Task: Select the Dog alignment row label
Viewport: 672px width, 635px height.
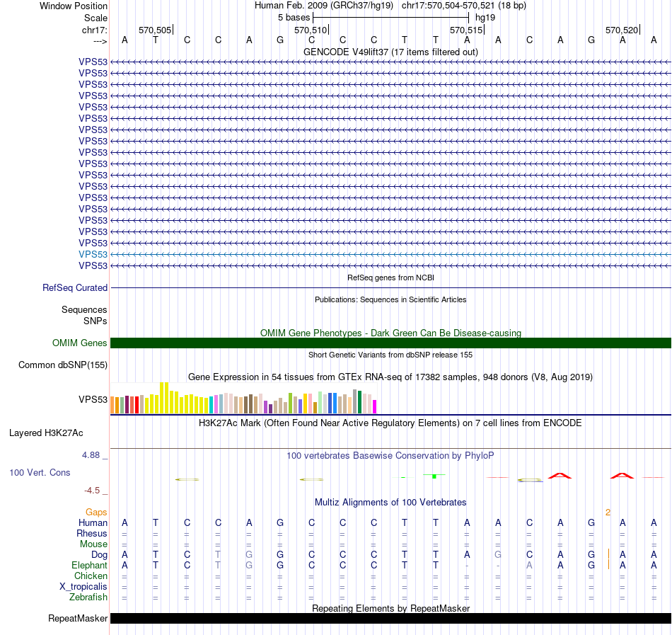Action: pos(99,555)
